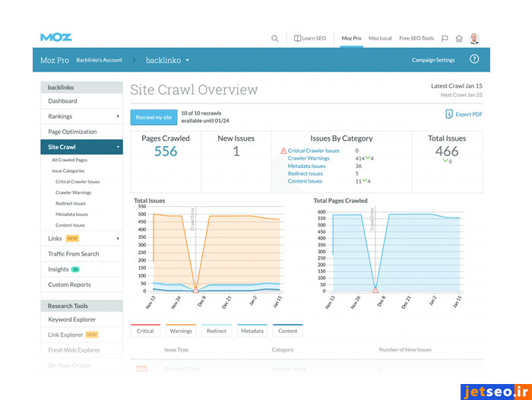Switch to the Moz Local tab

(x=380, y=38)
